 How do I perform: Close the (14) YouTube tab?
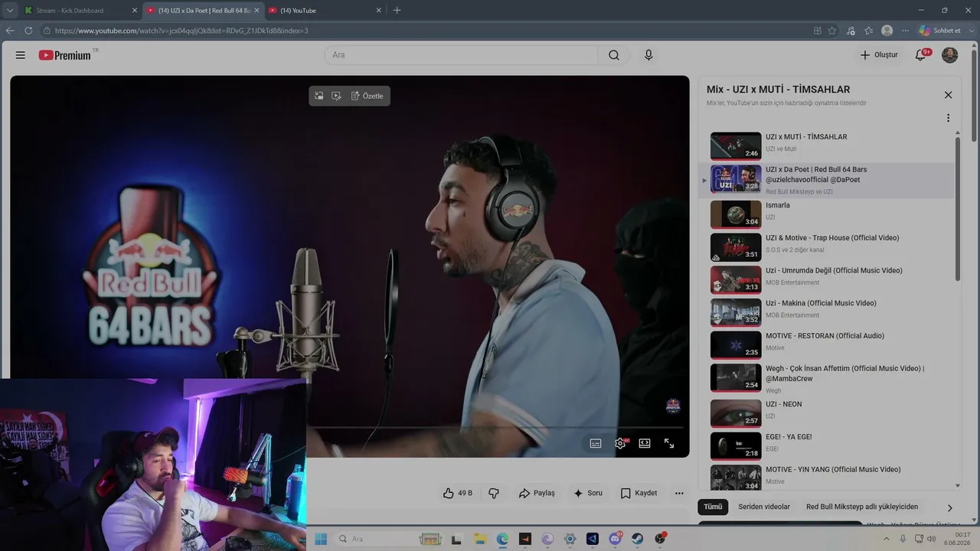(378, 10)
